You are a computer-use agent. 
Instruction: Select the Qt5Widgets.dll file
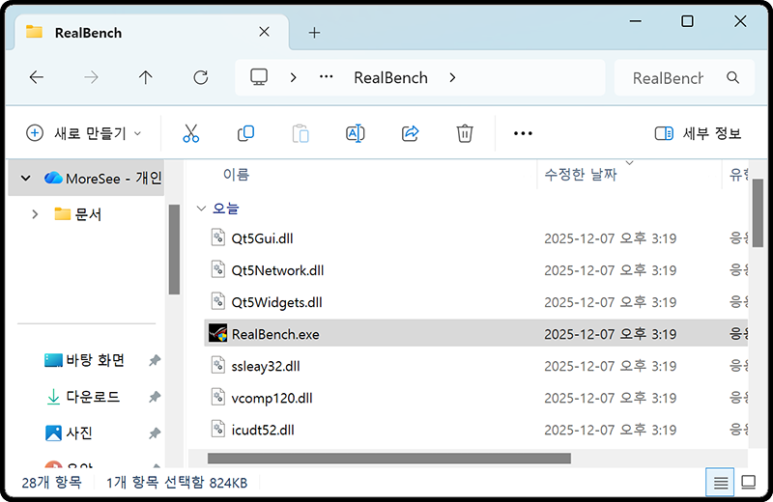pos(476,302)
